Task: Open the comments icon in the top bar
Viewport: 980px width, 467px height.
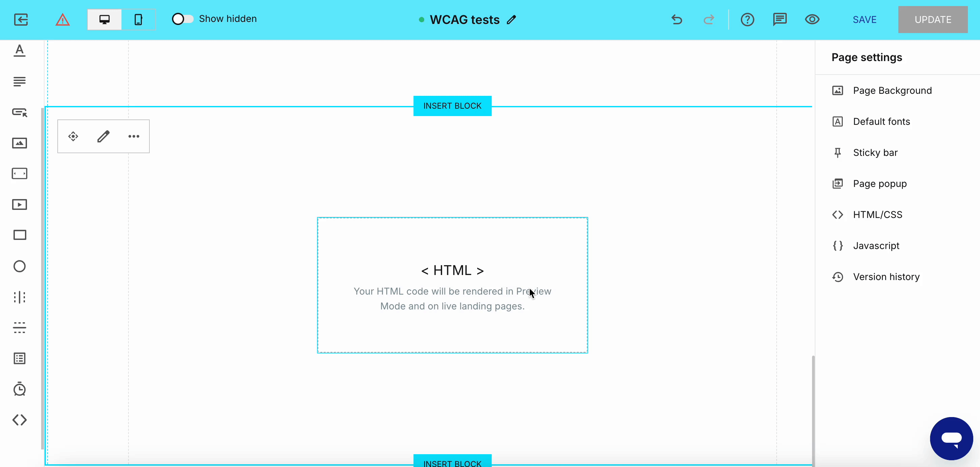Action: (779, 20)
